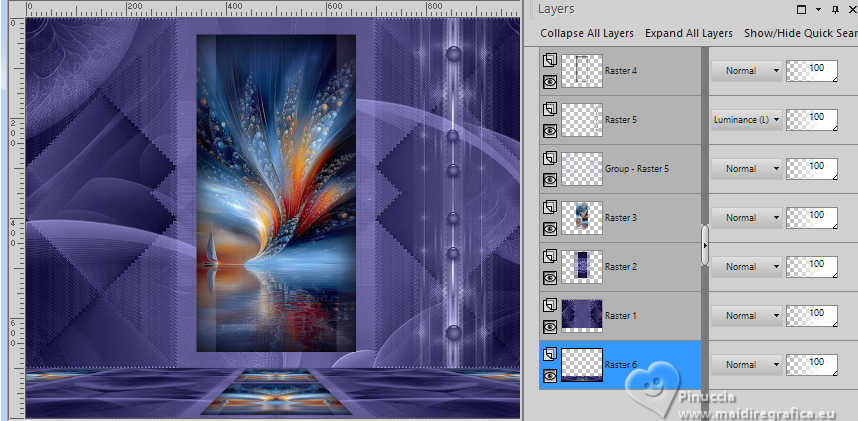Screen dimensions: 858x421
Task: Hide the Raster 1 layer via eye icon
Action: pyautogui.click(x=550, y=327)
